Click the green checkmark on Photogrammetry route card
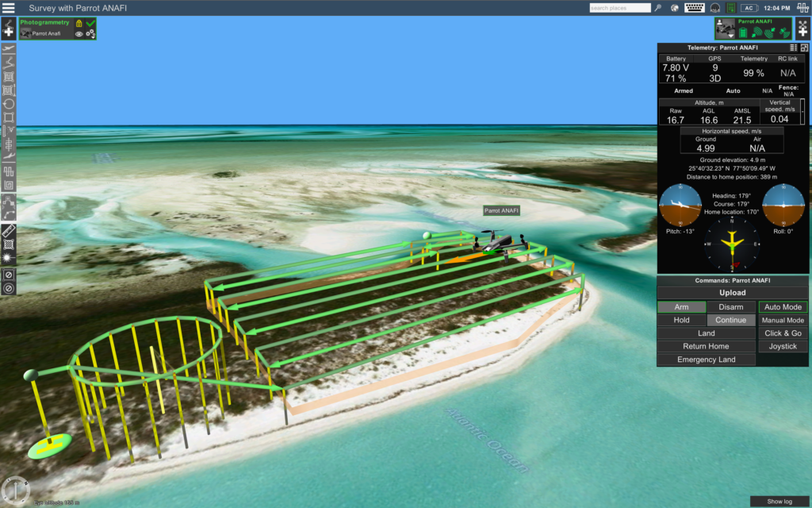 [90, 24]
